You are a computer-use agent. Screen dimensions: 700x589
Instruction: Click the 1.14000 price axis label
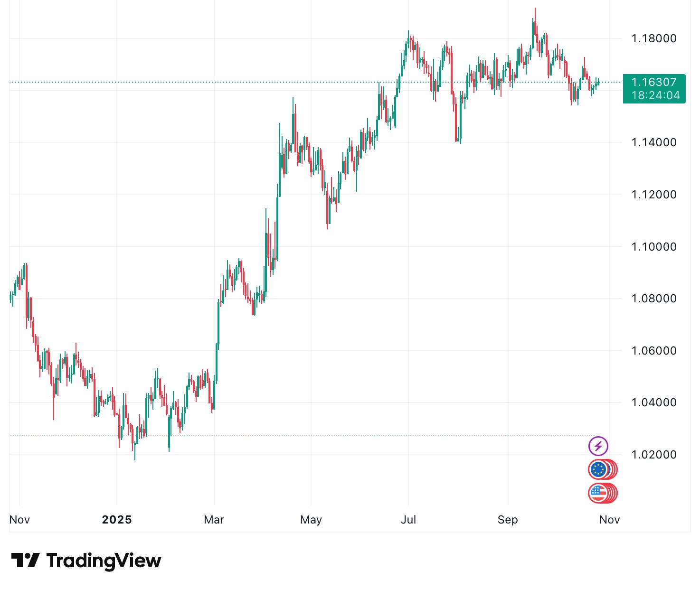pos(653,142)
